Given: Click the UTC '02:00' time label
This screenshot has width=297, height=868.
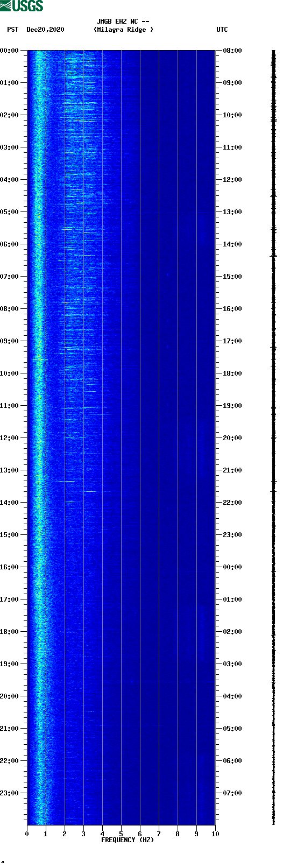Looking at the screenshot, I should coord(232,632).
